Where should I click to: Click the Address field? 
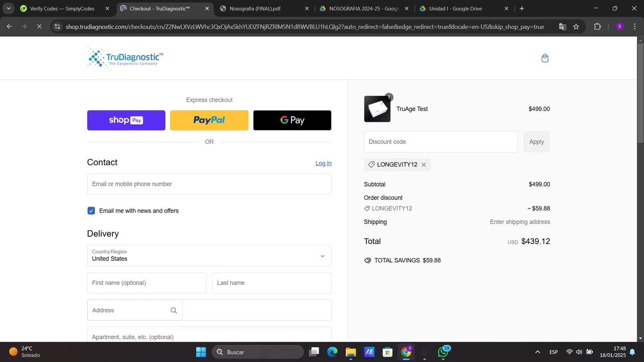209,310
